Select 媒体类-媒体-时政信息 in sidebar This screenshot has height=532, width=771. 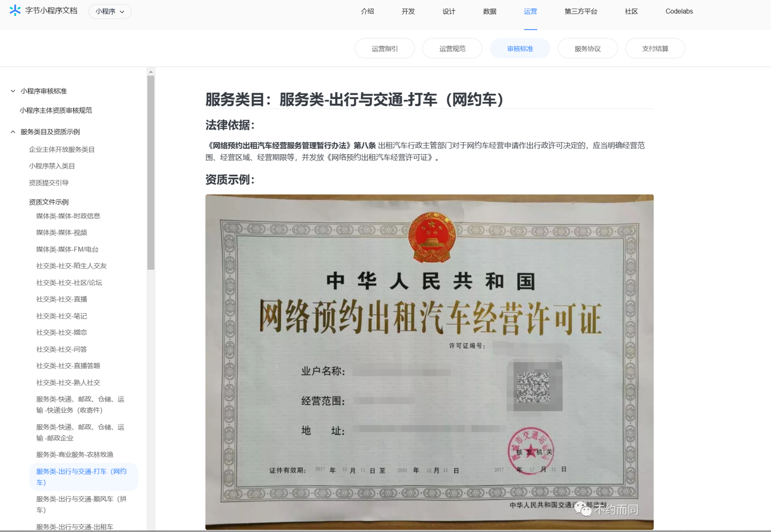point(68,216)
